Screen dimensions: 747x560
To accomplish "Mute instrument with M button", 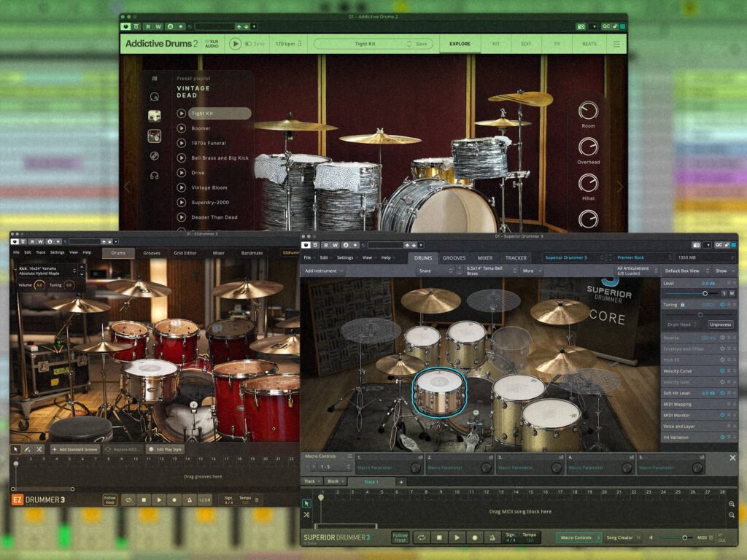I will [732, 293].
